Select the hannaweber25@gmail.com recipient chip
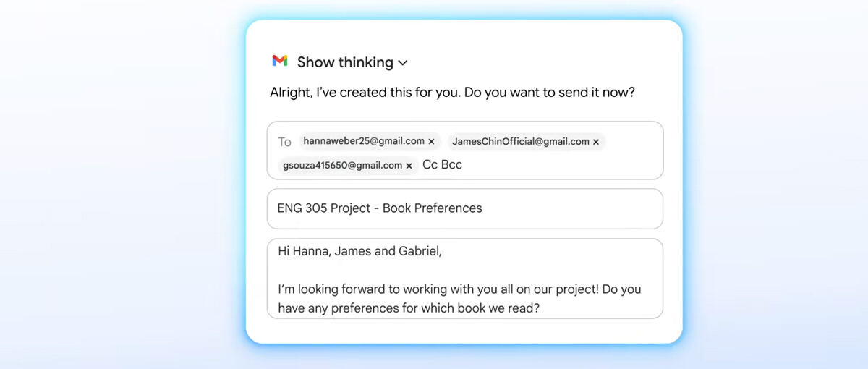This screenshot has height=369, width=868. tap(363, 141)
